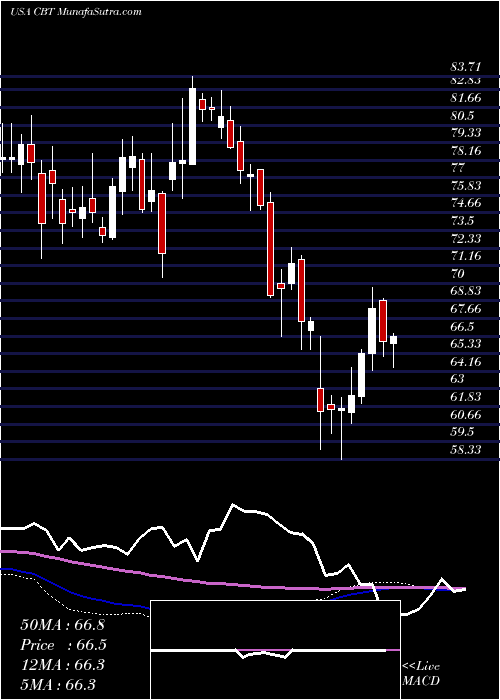This screenshot has width=500, height=700.
Task: Click the '12MA : 66.3' indicator text
Action: (x=62, y=665)
